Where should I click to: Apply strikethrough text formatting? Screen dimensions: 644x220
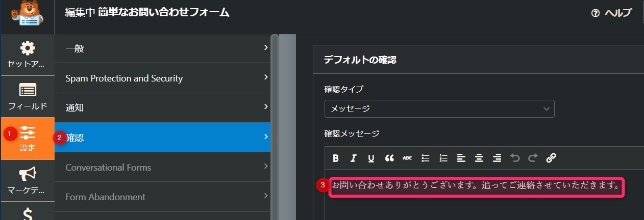coord(407,158)
